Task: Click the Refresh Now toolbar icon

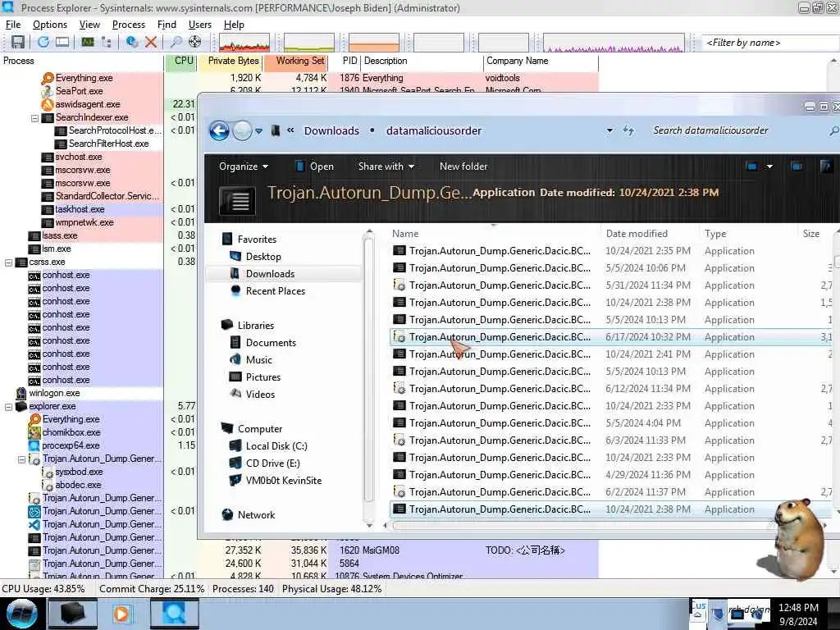Action: (x=43, y=42)
